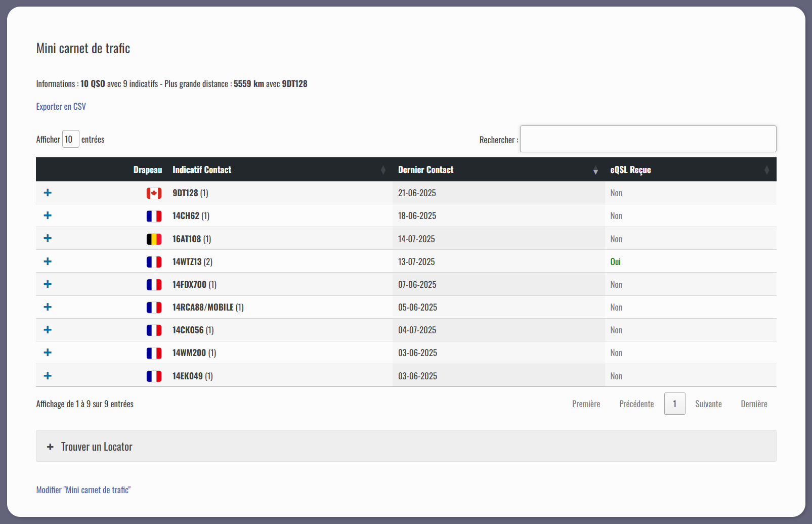This screenshot has width=812, height=524.
Task: Click the plus icon for 14WM200
Action: coord(48,353)
